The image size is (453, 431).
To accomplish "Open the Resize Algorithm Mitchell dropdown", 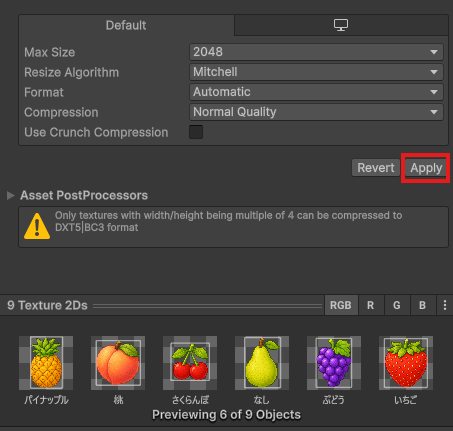I will 316,72.
